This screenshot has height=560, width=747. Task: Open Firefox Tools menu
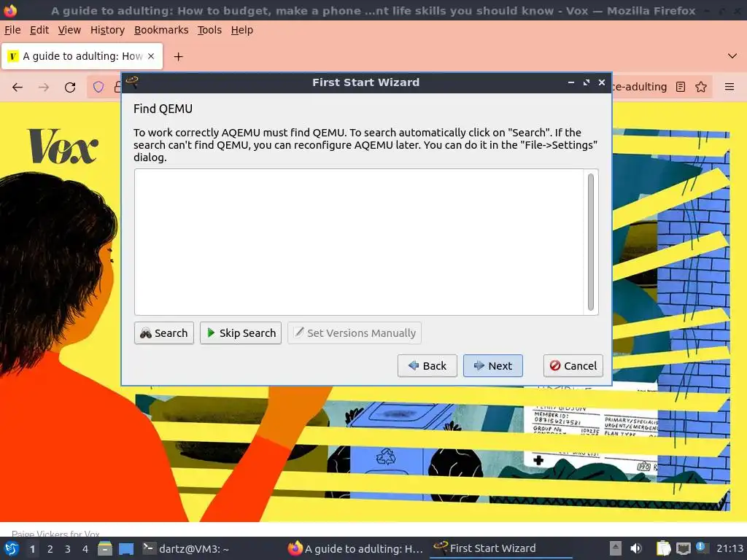(x=209, y=30)
